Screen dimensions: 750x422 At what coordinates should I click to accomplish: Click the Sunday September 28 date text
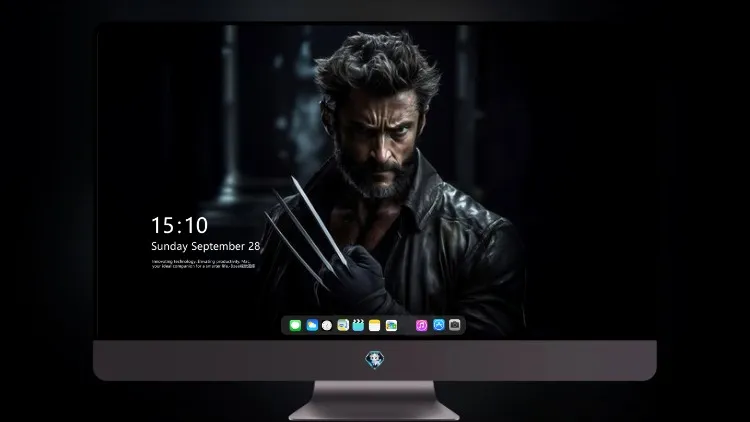pyautogui.click(x=206, y=246)
